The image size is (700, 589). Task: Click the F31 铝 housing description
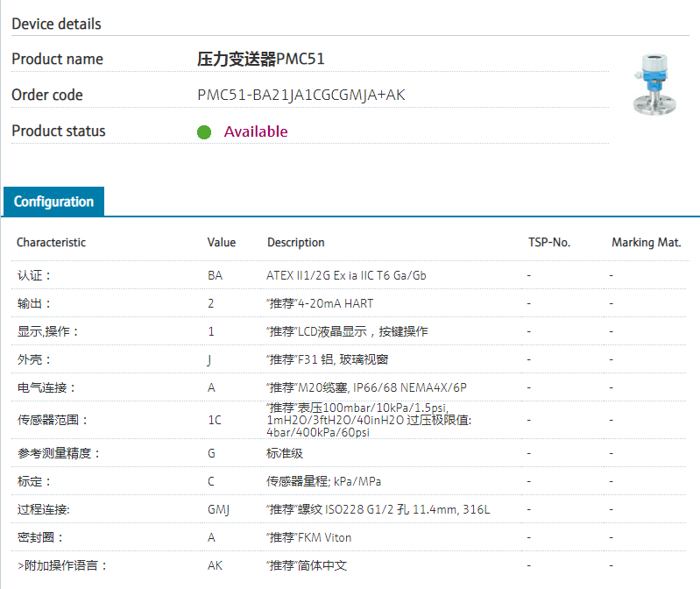pos(327,359)
